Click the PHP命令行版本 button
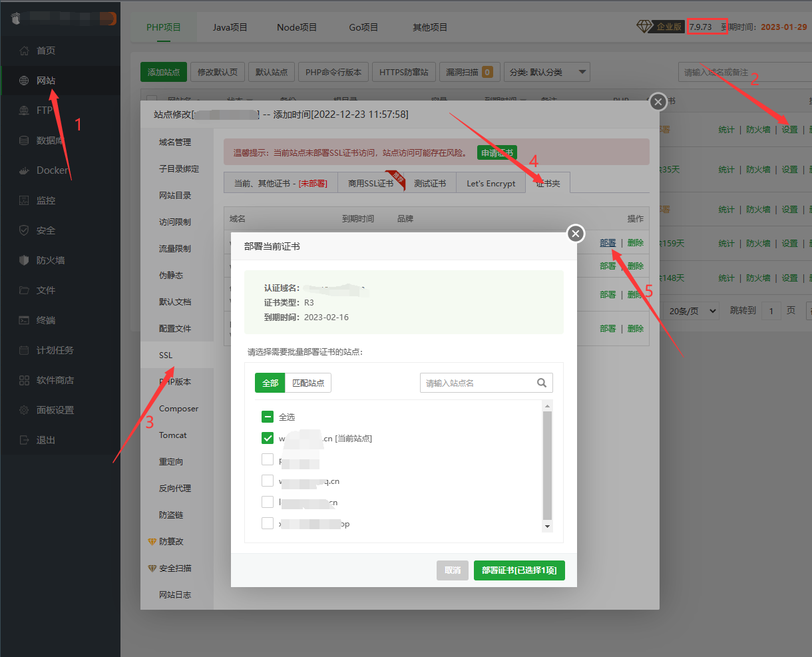Image resolution: width=812 pixels, height=657 pixels. pos(333,72)
